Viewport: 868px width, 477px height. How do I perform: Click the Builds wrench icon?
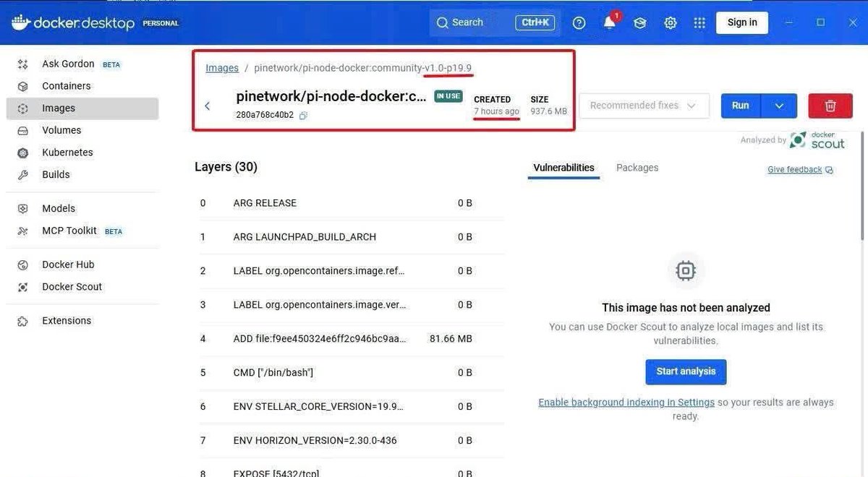pyautogui.click(x=23, y=175)
